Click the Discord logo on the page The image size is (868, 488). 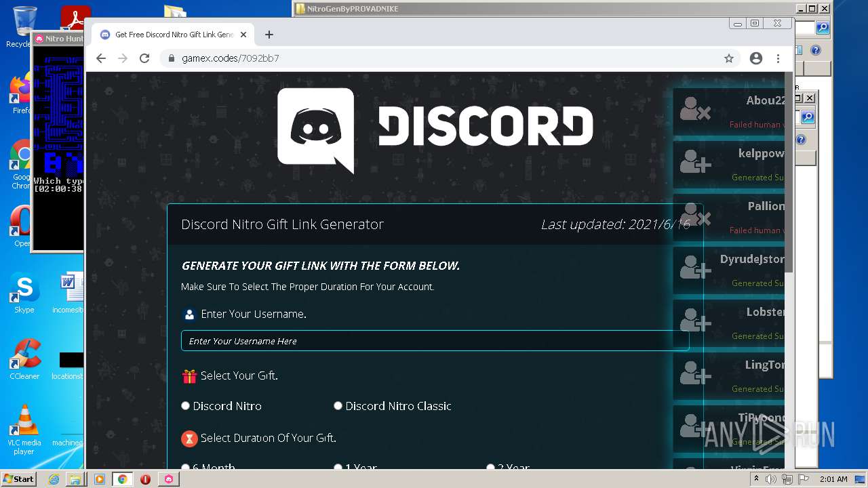click(435, 130)
